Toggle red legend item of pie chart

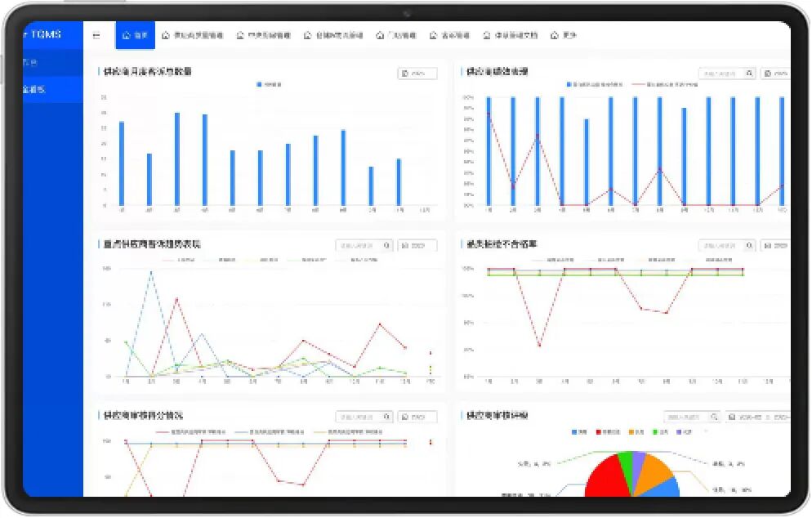click(x=608, y=431)
